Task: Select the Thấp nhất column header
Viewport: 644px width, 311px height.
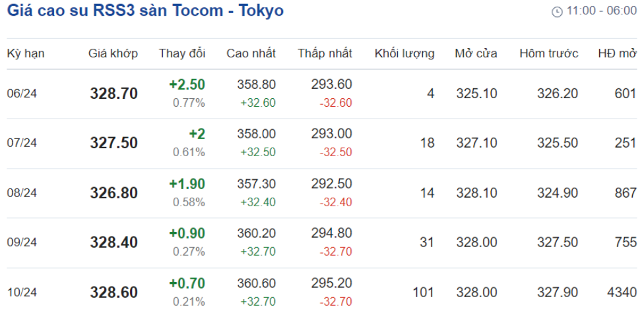Action: [325, 53]
